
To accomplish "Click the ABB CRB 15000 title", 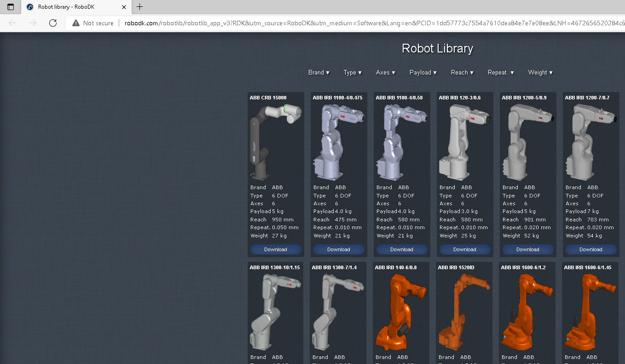I will pos(268,98).
